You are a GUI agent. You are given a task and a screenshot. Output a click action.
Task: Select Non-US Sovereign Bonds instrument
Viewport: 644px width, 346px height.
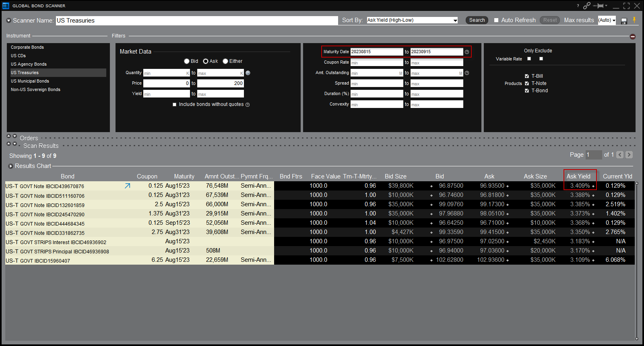point(35,89)
